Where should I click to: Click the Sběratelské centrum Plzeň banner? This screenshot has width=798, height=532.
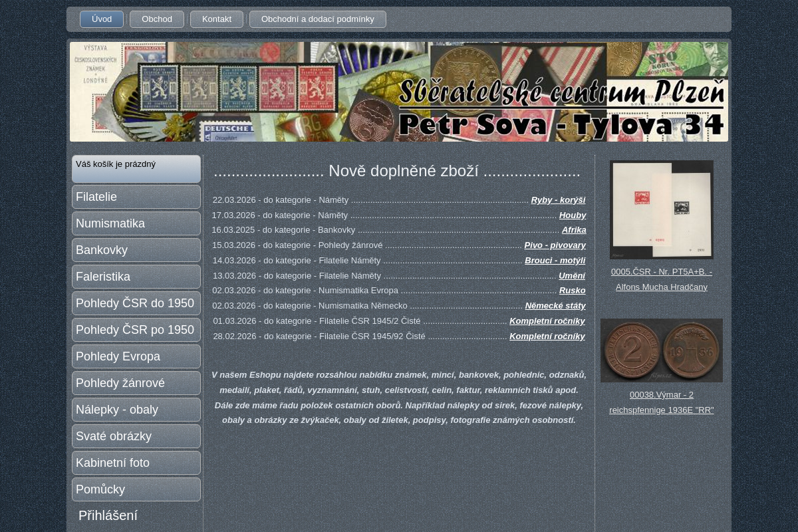399,92
